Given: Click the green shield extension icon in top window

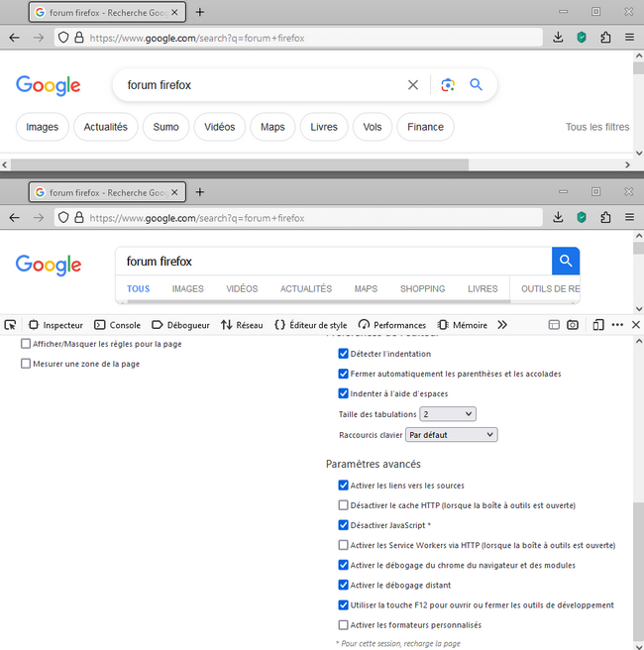Looking at the screenshot, I should point(582,38).
